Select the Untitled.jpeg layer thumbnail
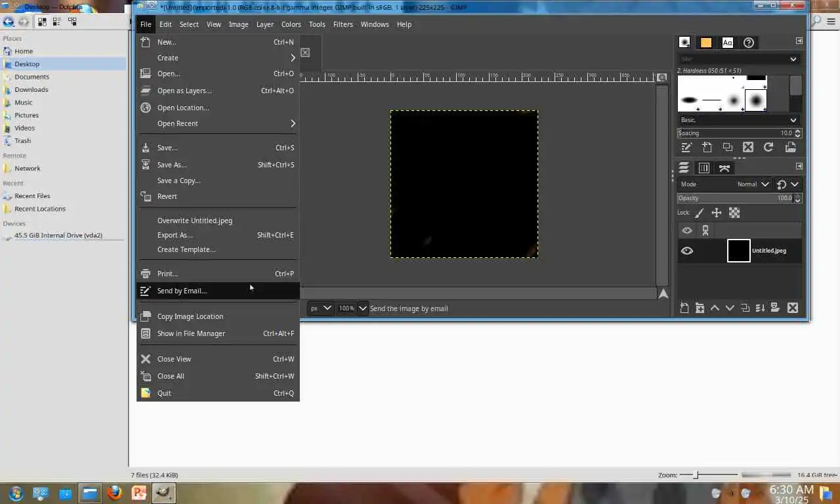Image resolution: width=840 pixels, height=504 pixels. (x=738, y=251)
